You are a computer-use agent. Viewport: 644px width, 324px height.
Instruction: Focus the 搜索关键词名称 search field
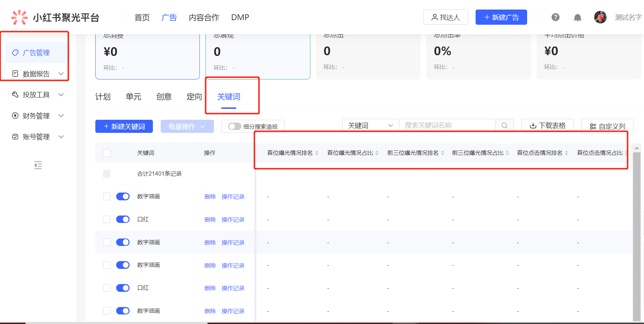(x=448, y=125)
